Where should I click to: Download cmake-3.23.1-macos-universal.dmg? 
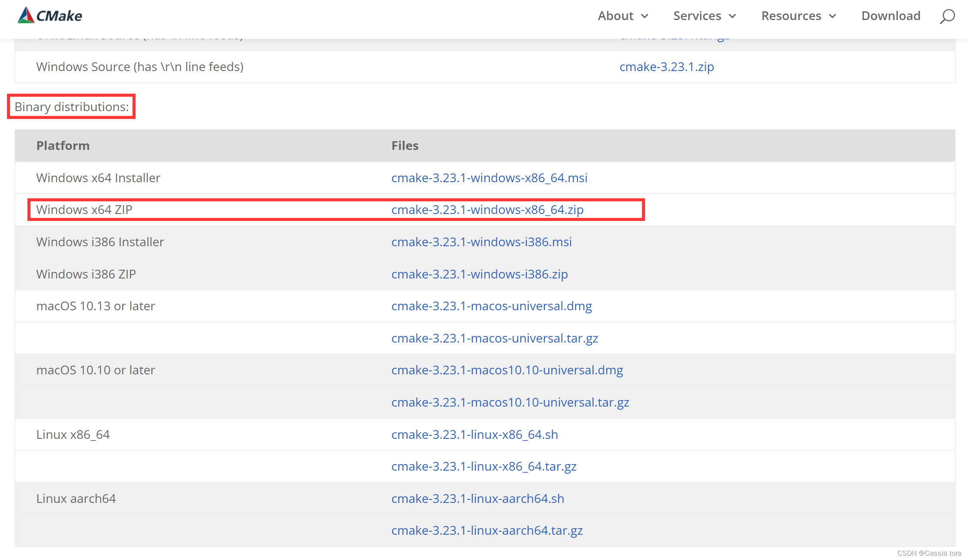pos(491,306)
